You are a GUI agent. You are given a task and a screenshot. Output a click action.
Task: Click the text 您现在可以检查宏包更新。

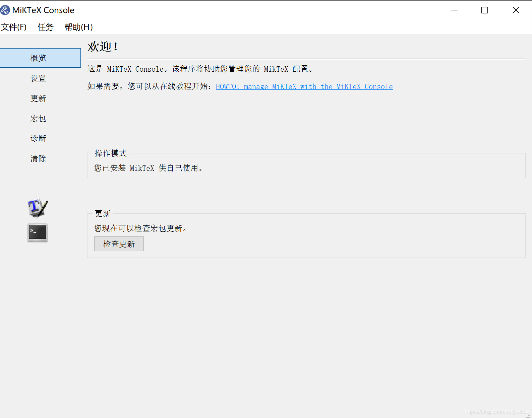pyautogui.click(x=140, y=228)
